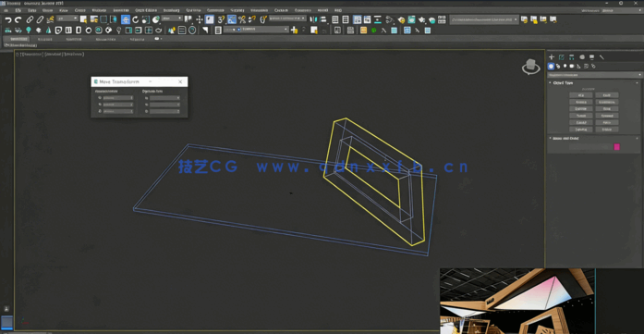This screenshot has width=644, height=334.
Task: Click the Undo arrow in main toolbar
Action: [x=8, y=19]
